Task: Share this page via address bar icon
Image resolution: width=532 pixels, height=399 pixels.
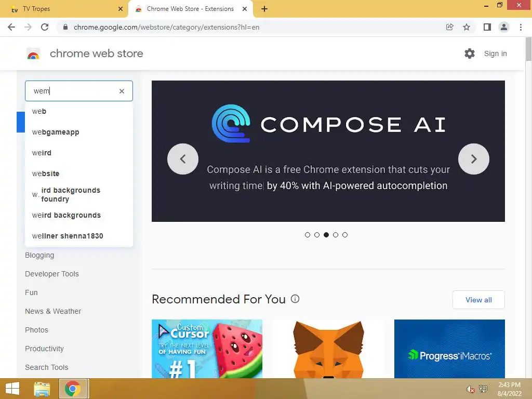Action: pos(449,27)
